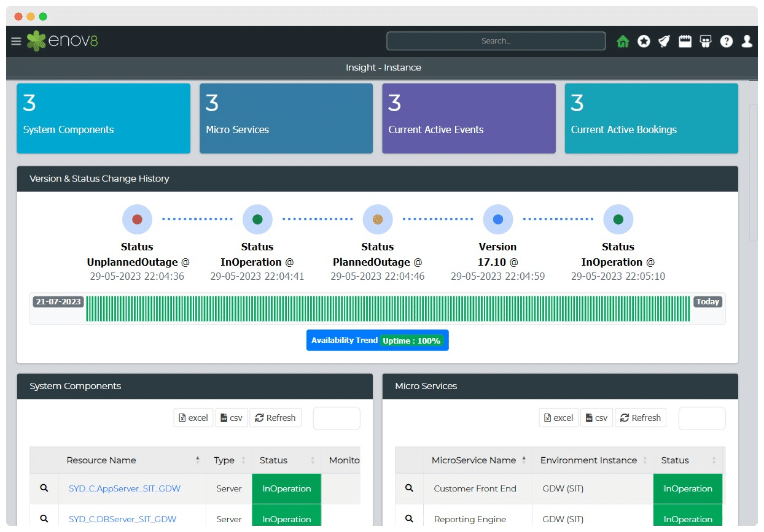The height and width of the screenshot is (532, 764).
Task: Click the help question mark icon
Action: (x=727, y=41)
